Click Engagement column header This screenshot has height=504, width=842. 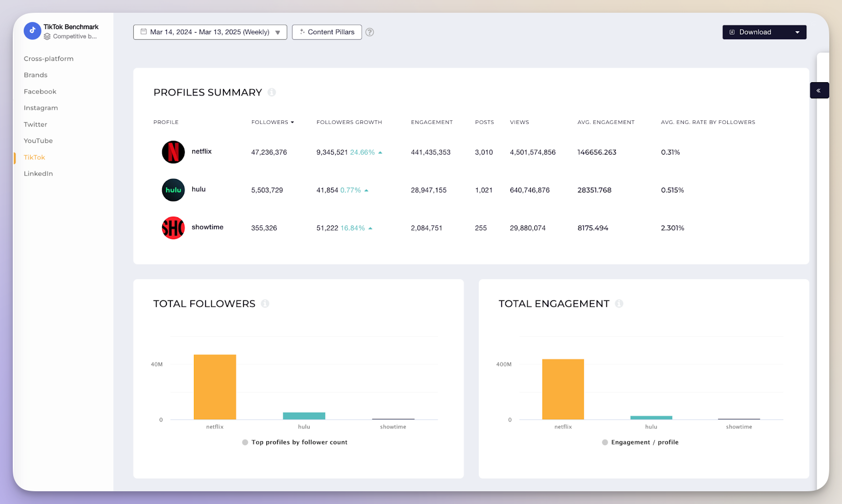tap(432, 122)
